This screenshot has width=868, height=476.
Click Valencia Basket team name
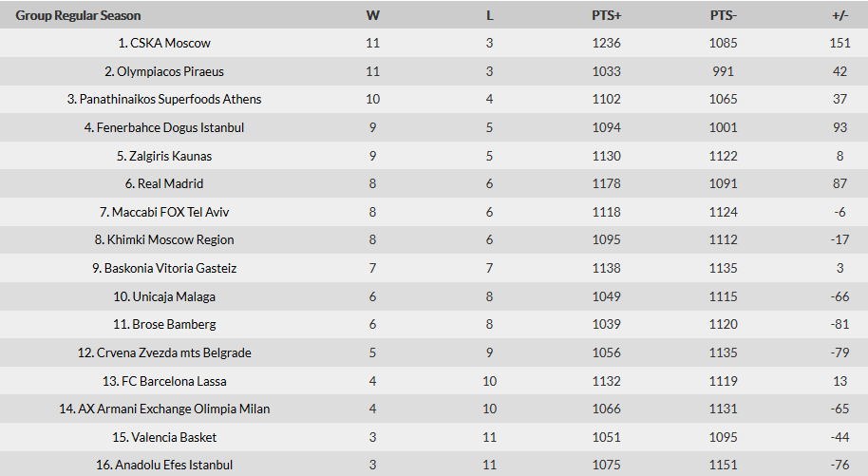164,437
